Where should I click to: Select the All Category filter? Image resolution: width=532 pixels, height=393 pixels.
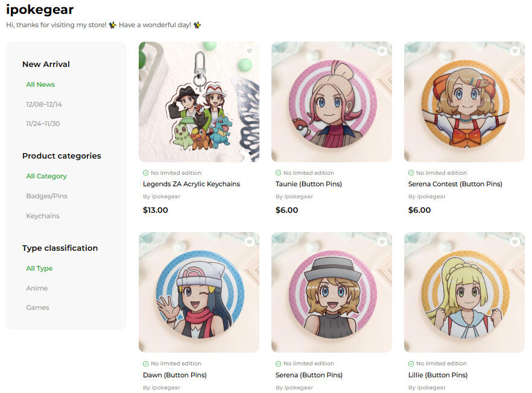pos(46,176)
